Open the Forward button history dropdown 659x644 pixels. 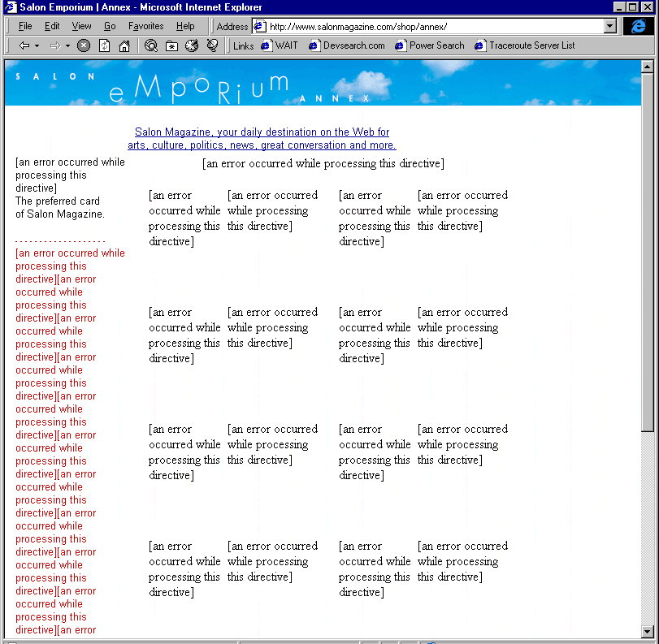click(67, 45)
